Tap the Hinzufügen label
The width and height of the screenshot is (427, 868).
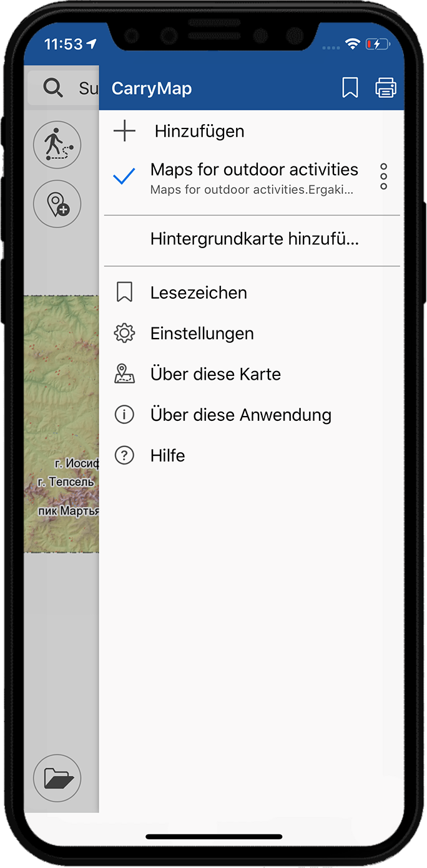[199, 131]
